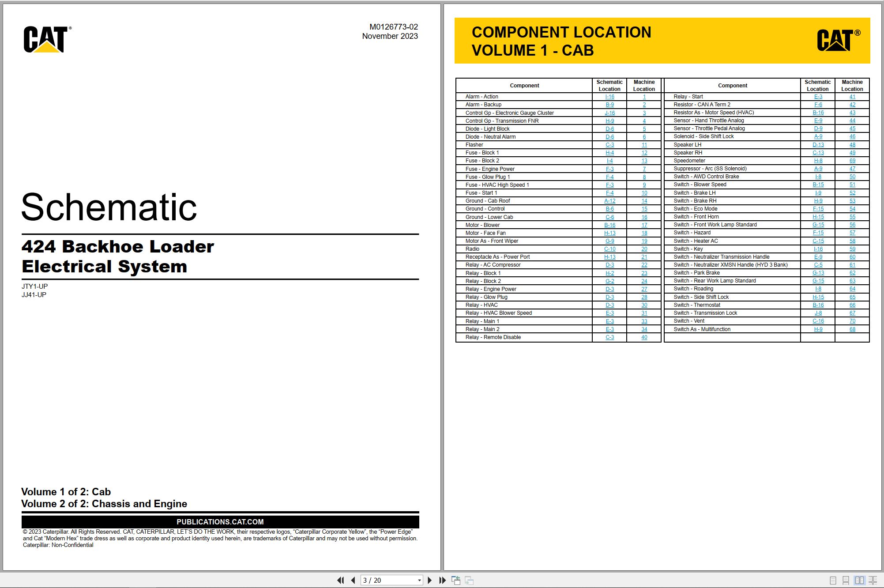Click machine location 40 for Relay - Remote Disable

click(x=644, y=337)
